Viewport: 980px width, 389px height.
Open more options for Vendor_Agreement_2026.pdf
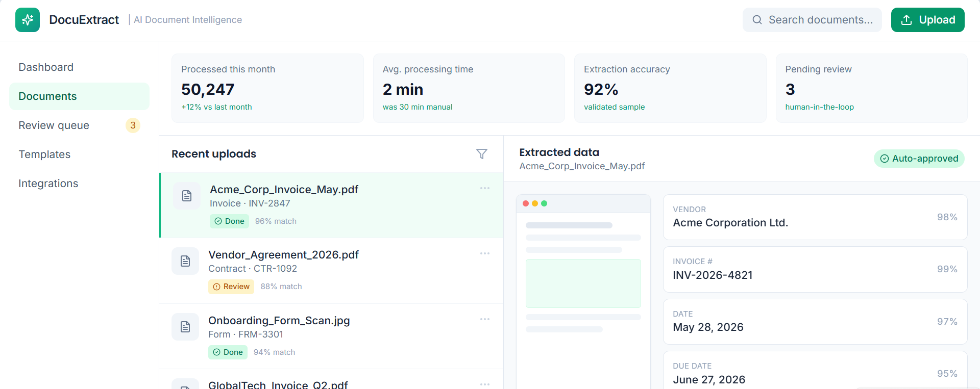coord(485,253)
